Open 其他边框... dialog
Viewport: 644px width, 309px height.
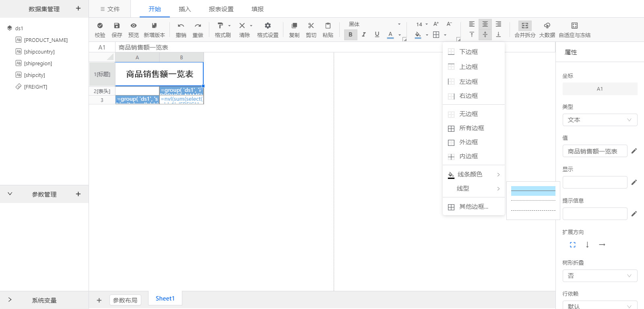click(x=474, y=206)
